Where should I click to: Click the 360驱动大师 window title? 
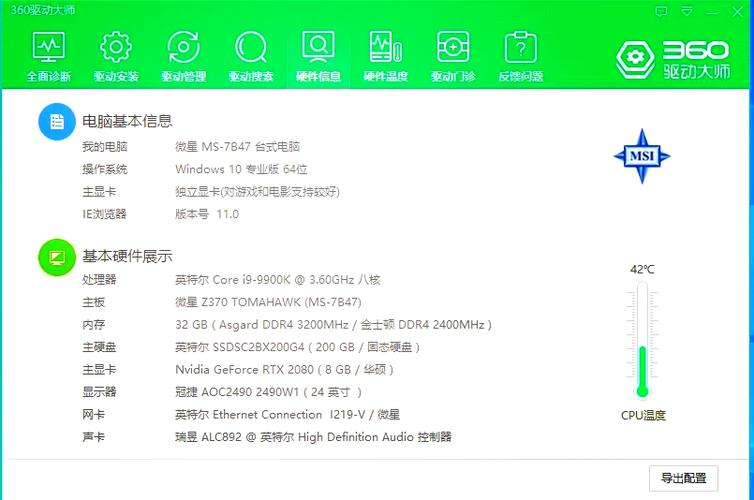pos(43,10)
